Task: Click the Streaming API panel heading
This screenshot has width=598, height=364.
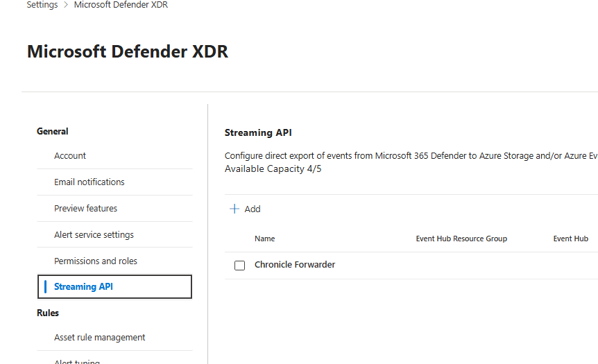Action: click(x=258, y=132)
